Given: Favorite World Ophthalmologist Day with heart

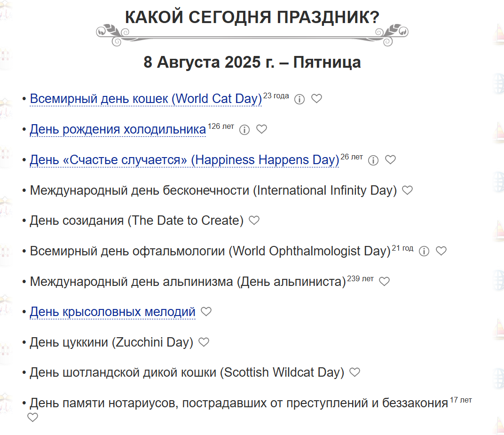Looking at the screenshot, I should 441,251.
